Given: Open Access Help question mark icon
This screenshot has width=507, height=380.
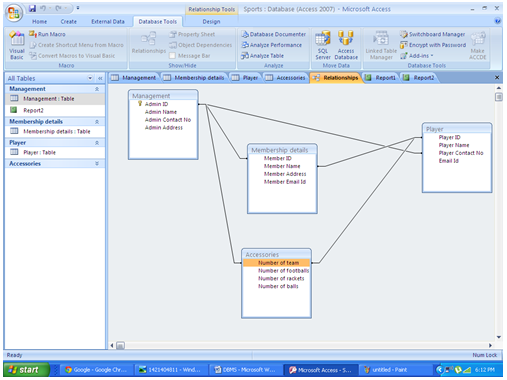Looking at the screenshot, I should [x=497, y=21].
